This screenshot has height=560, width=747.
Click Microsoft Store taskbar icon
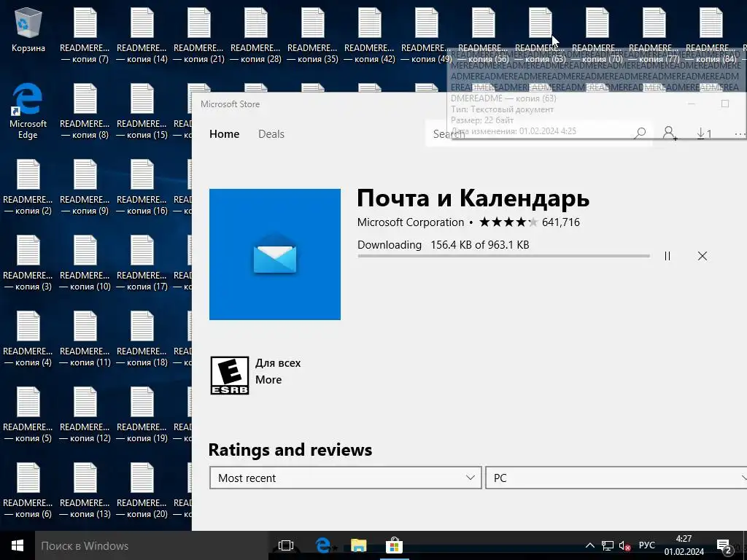[395, 545]
